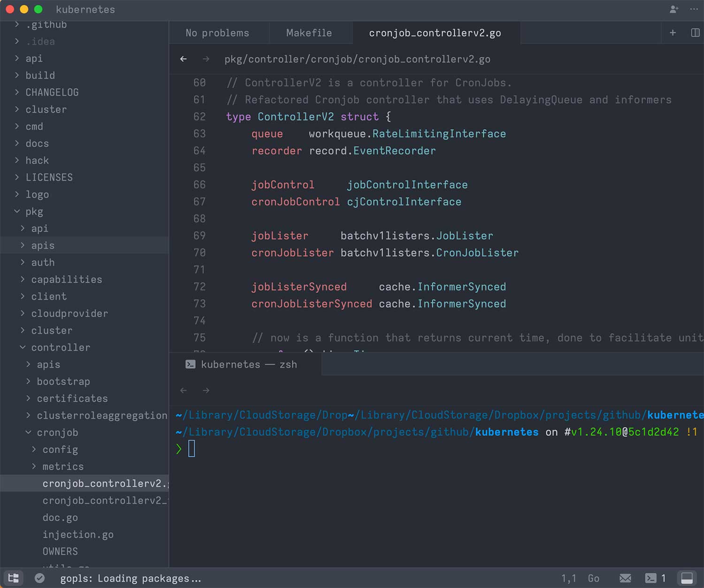Expand the CHANGELOG folder
Image resolution: width=704 pixels, height=588 pixels.
point(84,92)
